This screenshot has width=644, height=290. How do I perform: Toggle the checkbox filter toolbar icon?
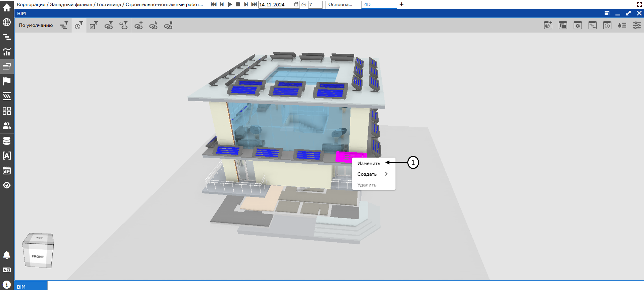point(94,25)
